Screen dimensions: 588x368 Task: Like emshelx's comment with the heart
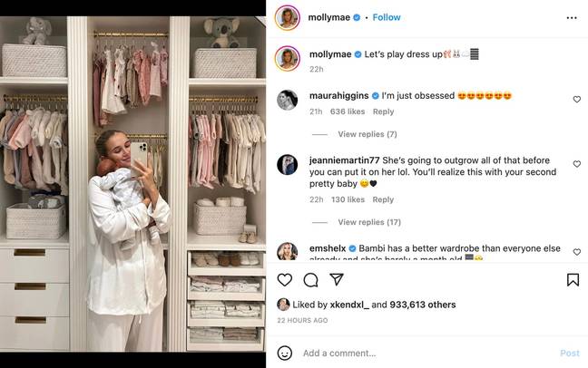577,252
